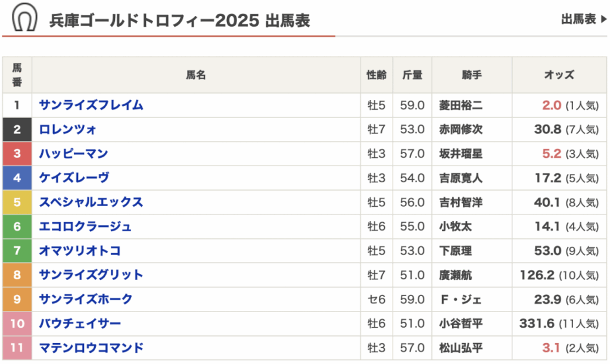Open エコロクラージュ horse profile

85,226
